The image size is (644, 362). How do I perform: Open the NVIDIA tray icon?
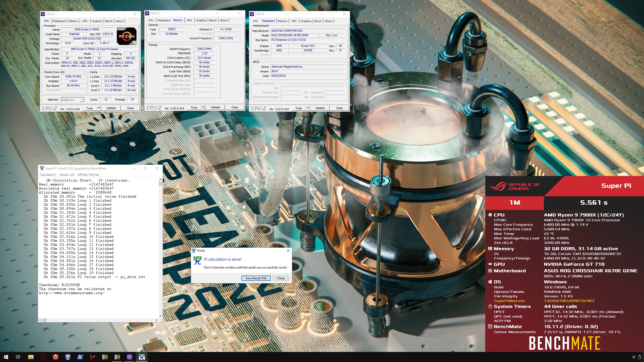tap(633, 357)
